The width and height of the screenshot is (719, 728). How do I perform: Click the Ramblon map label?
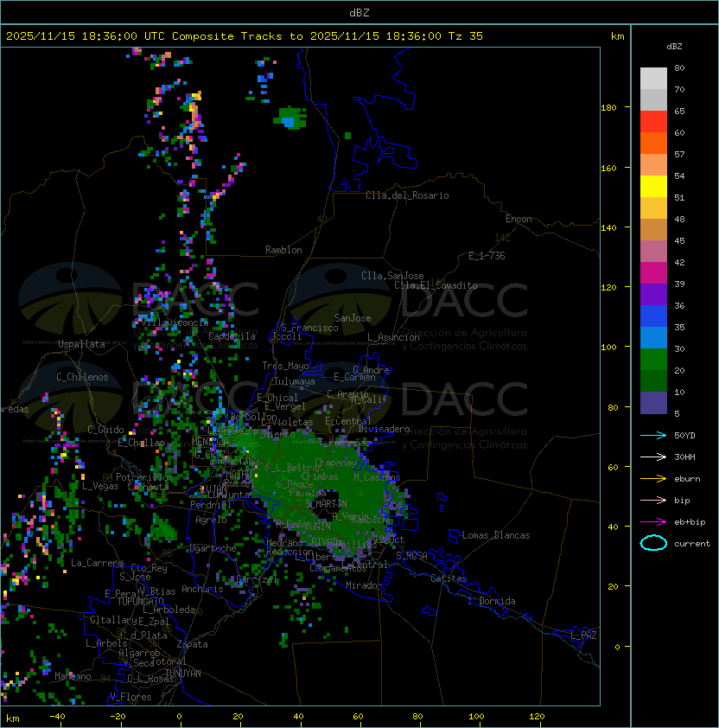(283, 250)
